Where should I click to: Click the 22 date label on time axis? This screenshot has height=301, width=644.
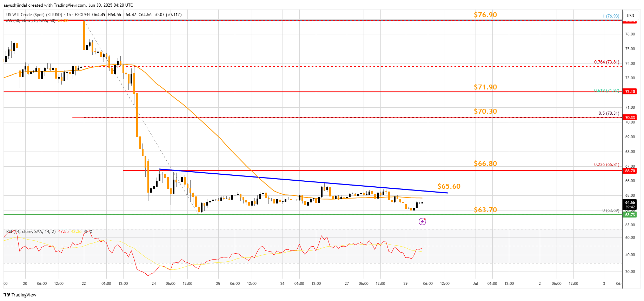pos(84,283)
